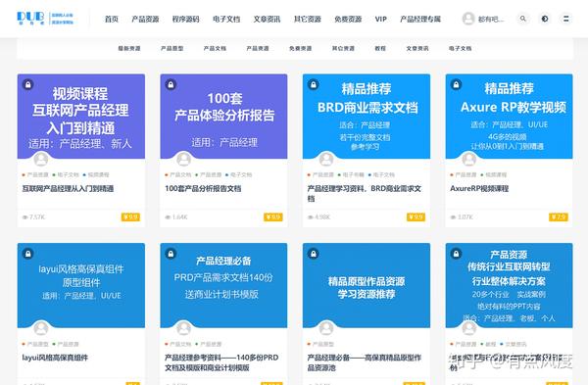This screenshot has height=385, width=588.
Task: Click ¥9.9 price tag on 100套 card
Action: [273, 217]
